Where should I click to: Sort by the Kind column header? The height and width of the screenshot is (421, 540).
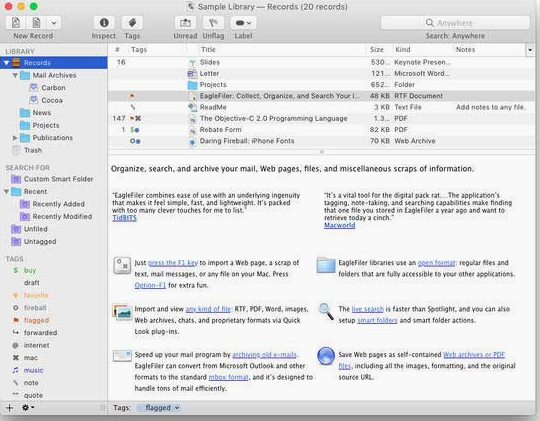point(403,50)
